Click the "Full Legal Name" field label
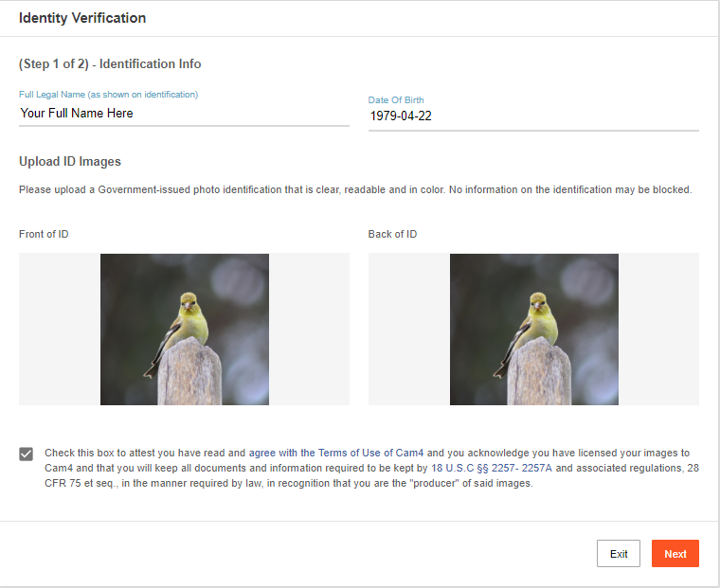Image resolution: width=720 pixels, height=588 pixels. pyautogui.click(x=108, y=95)
